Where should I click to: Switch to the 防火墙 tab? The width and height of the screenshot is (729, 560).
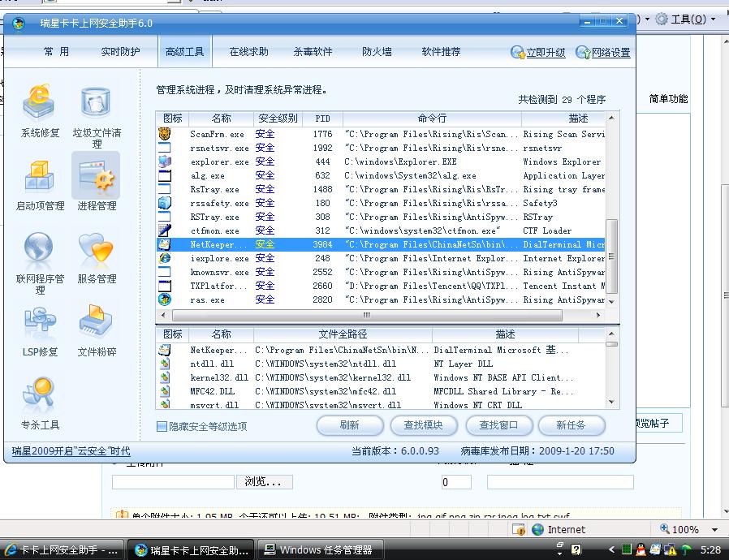pyautogui.click(x=377, y=52)
